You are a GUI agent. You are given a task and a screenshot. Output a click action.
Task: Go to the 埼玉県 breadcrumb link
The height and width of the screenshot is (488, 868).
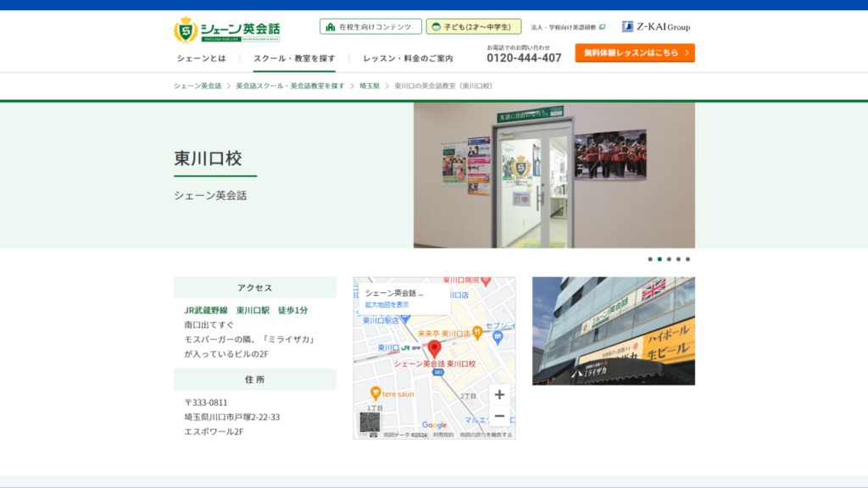370,86
